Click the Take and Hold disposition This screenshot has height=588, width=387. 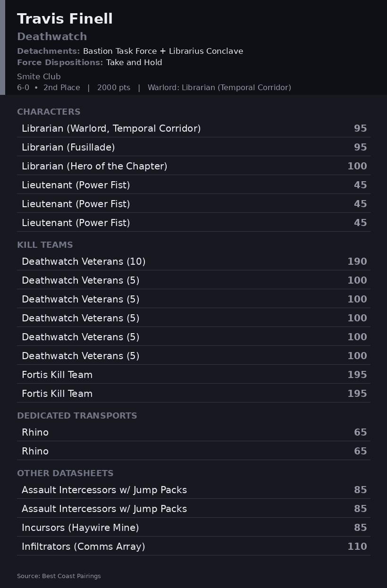(x=134, y=62)
